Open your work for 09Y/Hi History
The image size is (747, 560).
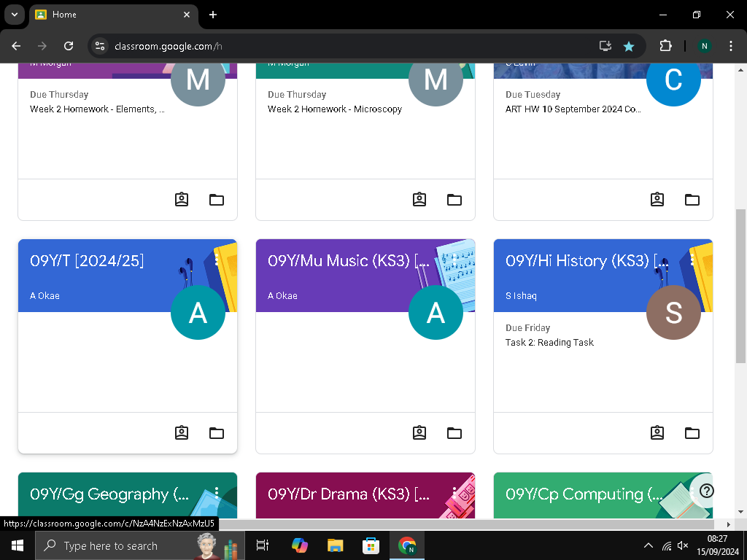[657, 433]
